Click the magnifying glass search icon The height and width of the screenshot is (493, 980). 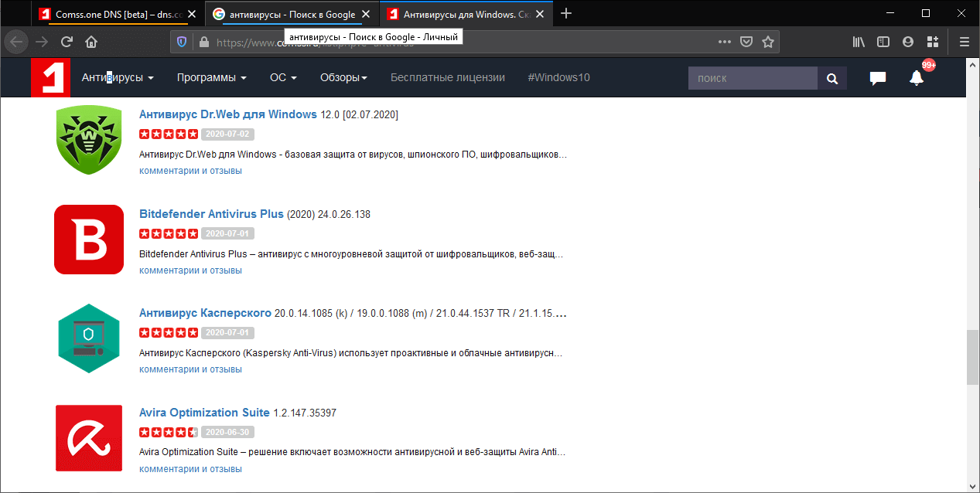[831, 78]
